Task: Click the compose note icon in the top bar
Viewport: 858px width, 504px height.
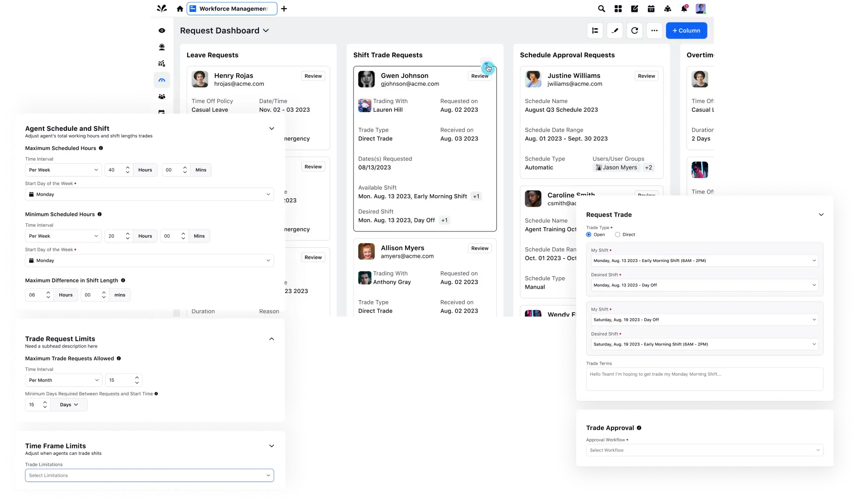Action: point(634,9)
